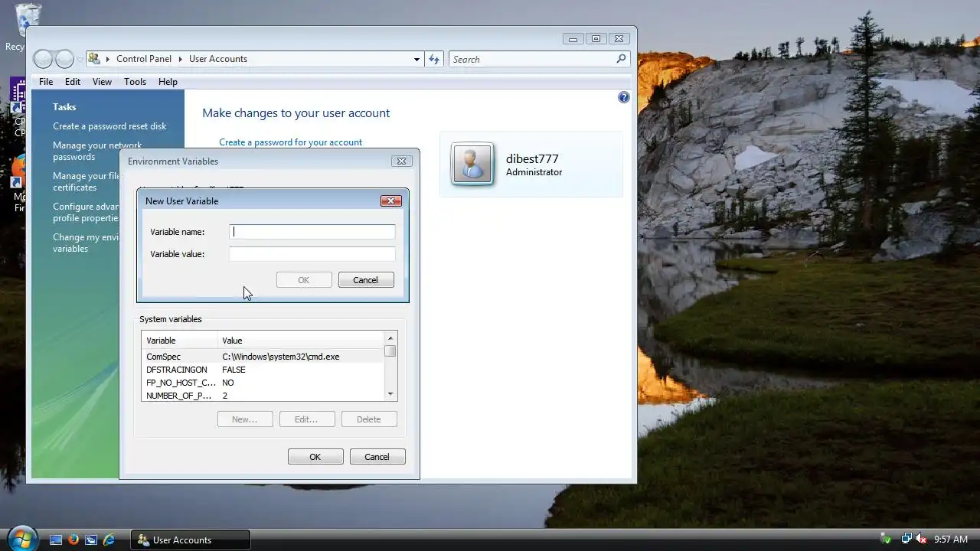Select the DFSTRACINGON variable row
Image resolution: width=980 pixels, height=551 pixels.
263,370
